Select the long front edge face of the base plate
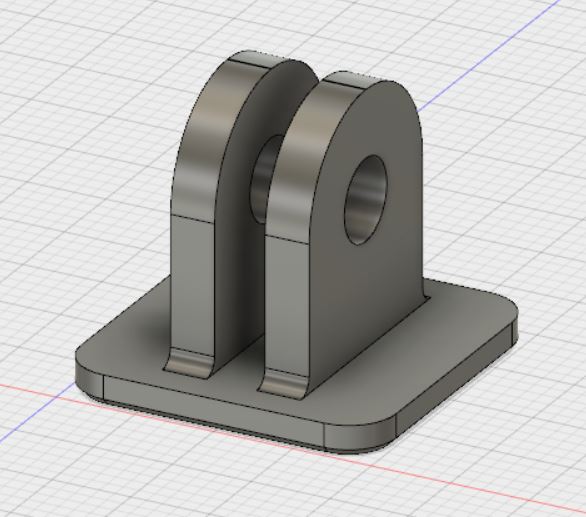This screenshot has height=517, width=586. coord(213,410)
